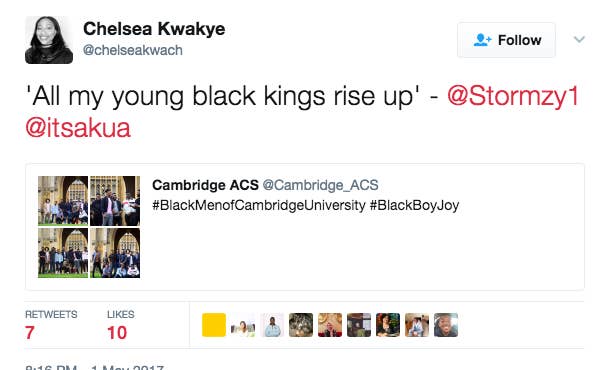
Task: Open the Cambridge ACS quoted tweet name
Action: pyautogui.click(x=205, y=185)
